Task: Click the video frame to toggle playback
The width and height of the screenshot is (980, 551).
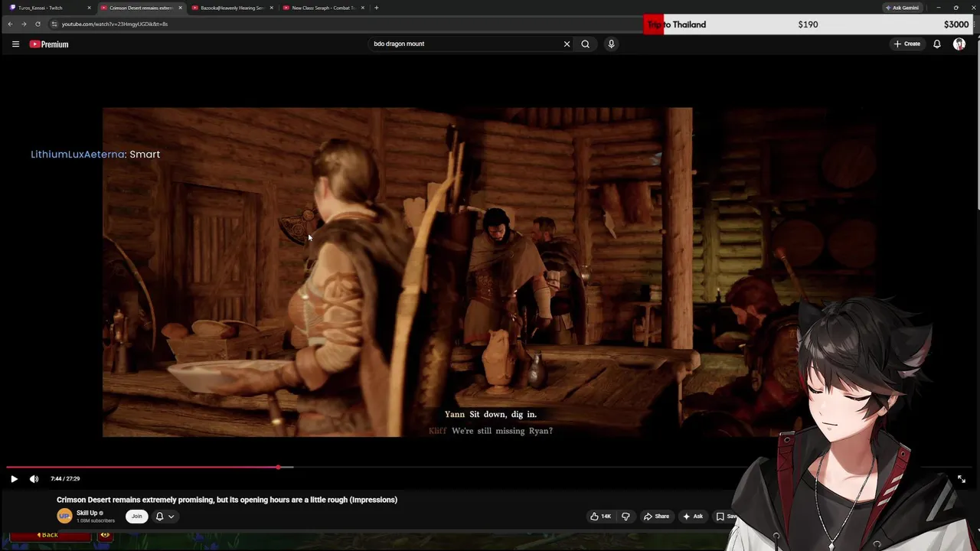Action: point(397,272)
